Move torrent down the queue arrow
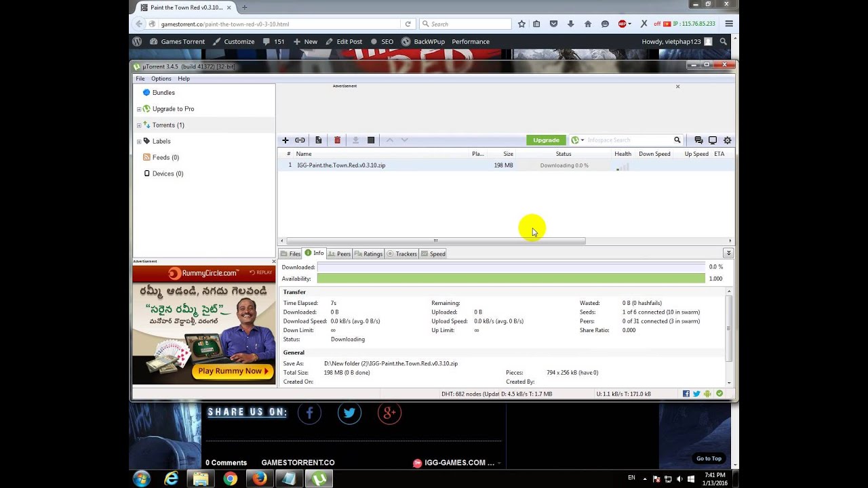This screenshot has height=488, width=868. click(404, 140)
